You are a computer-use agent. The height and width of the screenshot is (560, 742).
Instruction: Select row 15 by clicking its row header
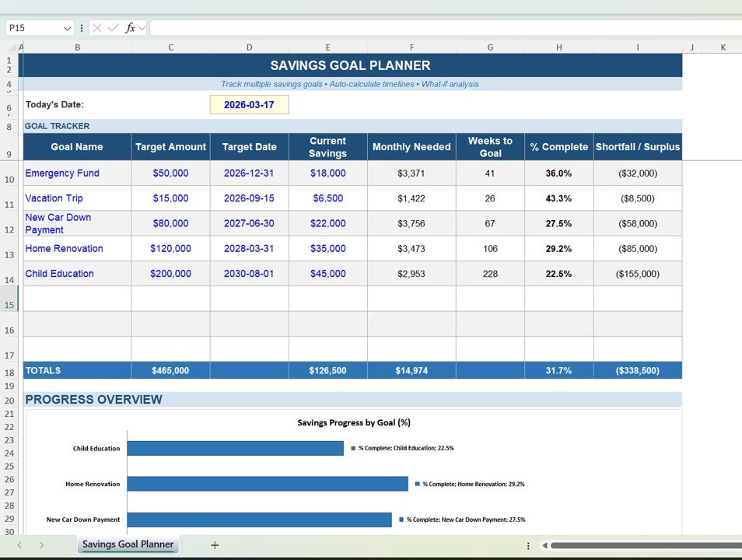click(9, 303)
